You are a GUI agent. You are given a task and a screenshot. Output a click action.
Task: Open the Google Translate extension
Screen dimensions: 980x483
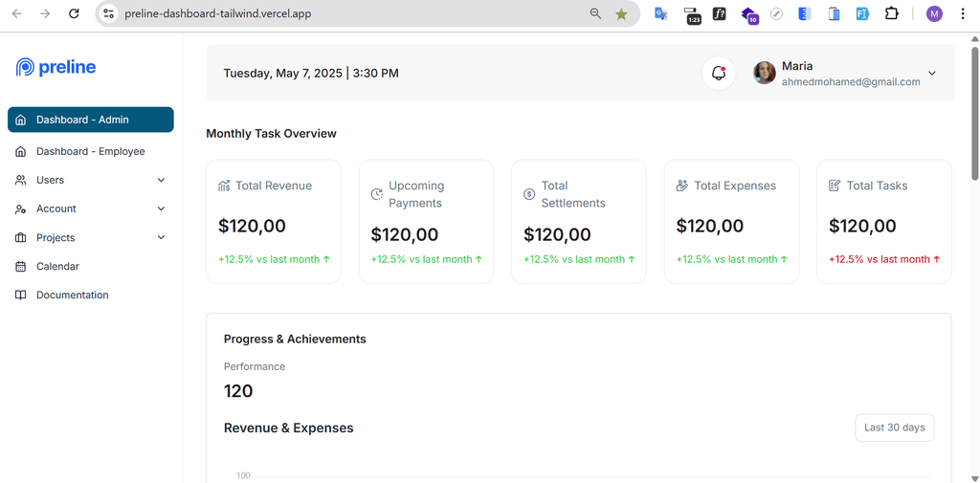(661, 13)
